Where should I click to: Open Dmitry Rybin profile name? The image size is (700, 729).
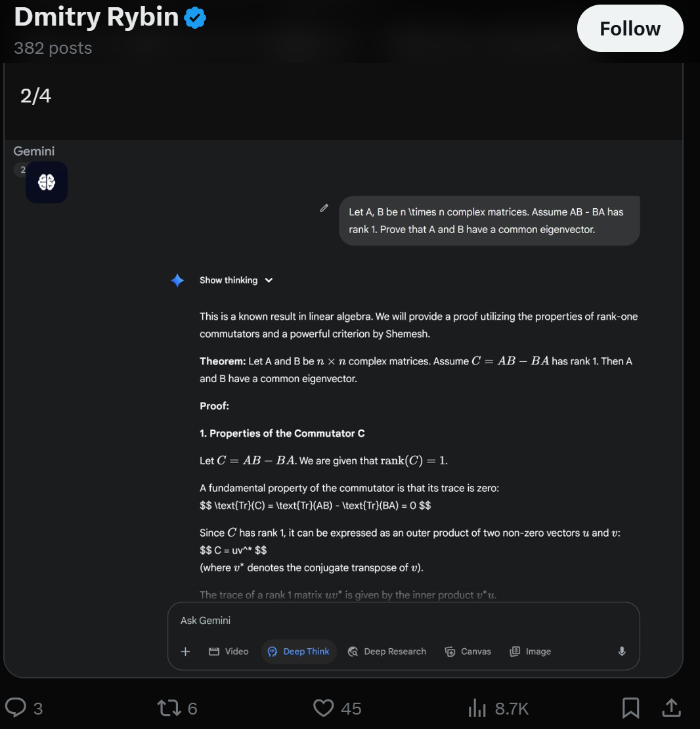coord(96,18)
